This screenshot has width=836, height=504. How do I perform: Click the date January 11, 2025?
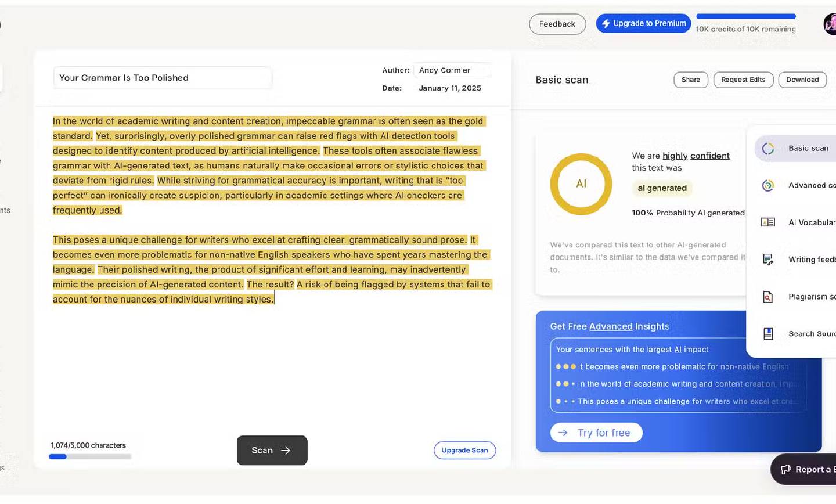pyautogui.click(x=450, y=88)
